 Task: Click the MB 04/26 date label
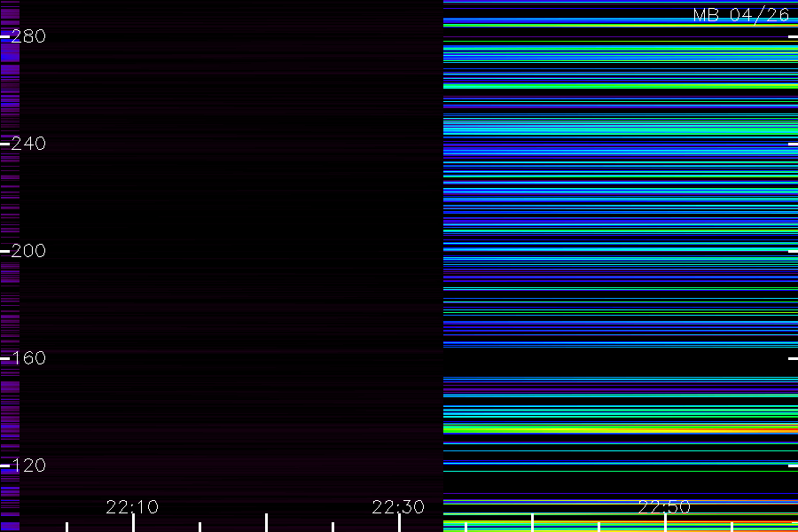coord(741,15)
